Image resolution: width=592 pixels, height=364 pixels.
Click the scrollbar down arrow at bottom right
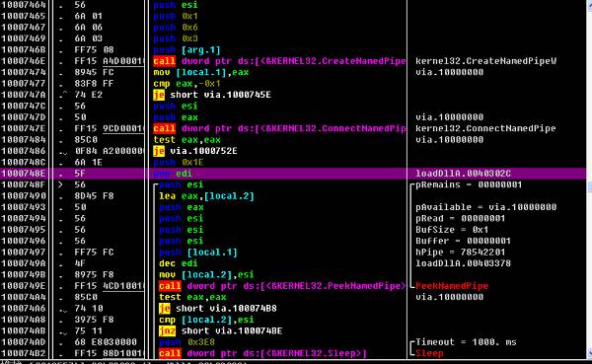click(x=589, y=353)
